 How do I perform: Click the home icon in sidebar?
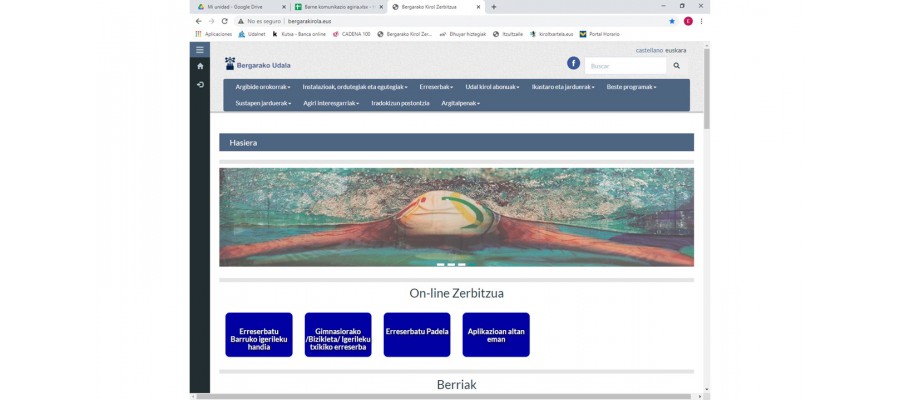(200, 66)
